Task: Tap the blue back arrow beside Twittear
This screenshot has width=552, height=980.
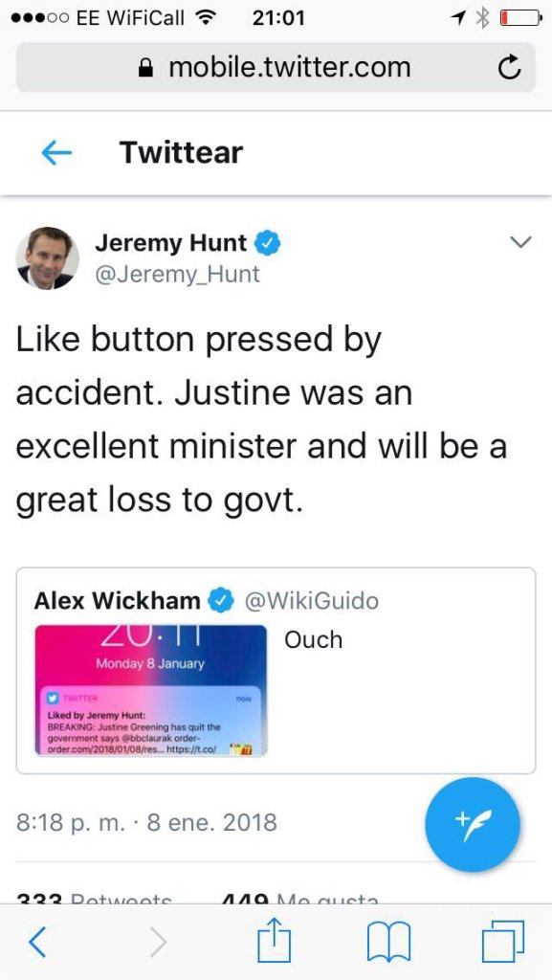Action: tap(56, 153)
